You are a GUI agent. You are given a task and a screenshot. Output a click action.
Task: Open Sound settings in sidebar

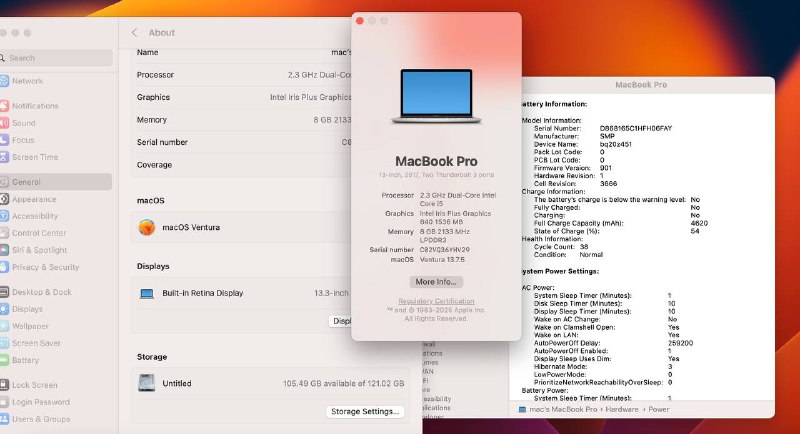point(23,123)
